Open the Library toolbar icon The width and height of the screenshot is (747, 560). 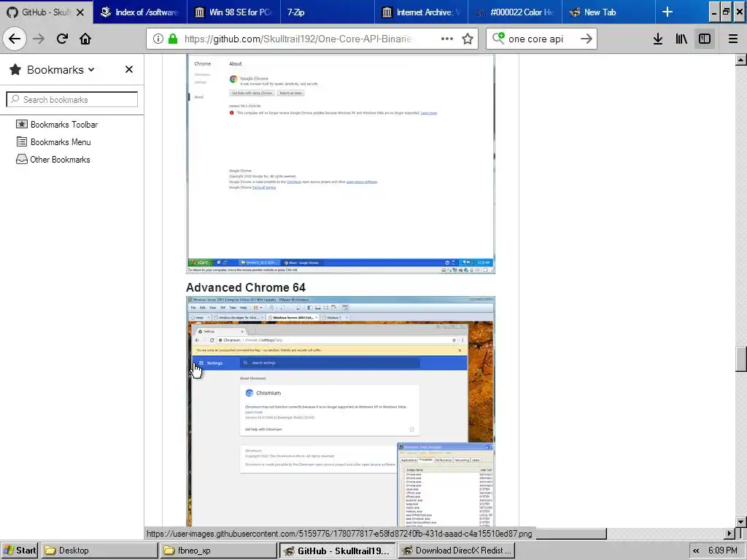[x=681, y=39]
